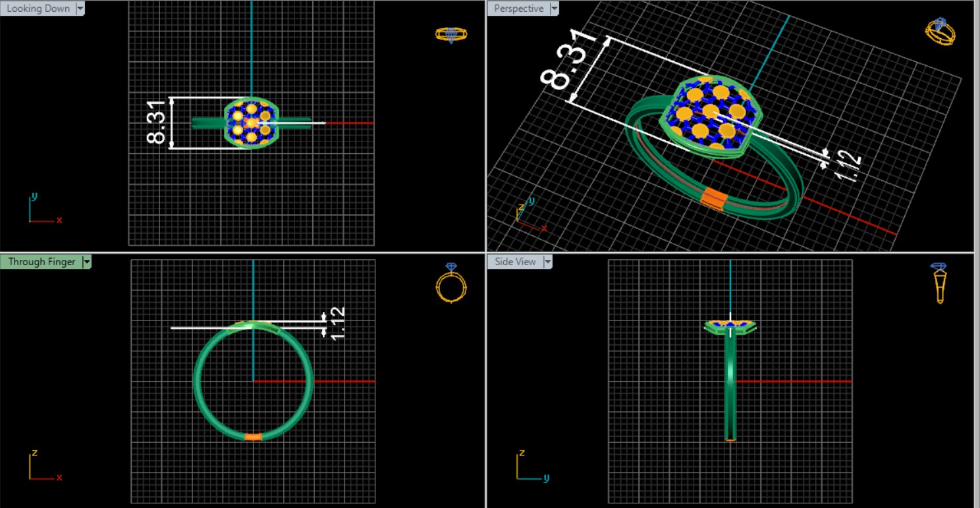Click the 3D ring icon in Perspective viewport
Image resolution: width=980 pixels, height=508 pixels.
click(940, 32)
